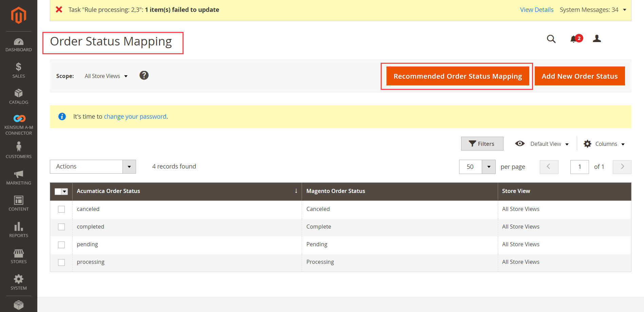The width and height of the screenshot is (644, 312).
Task: Go to the previous page arrow
Action: coord(549,167)
